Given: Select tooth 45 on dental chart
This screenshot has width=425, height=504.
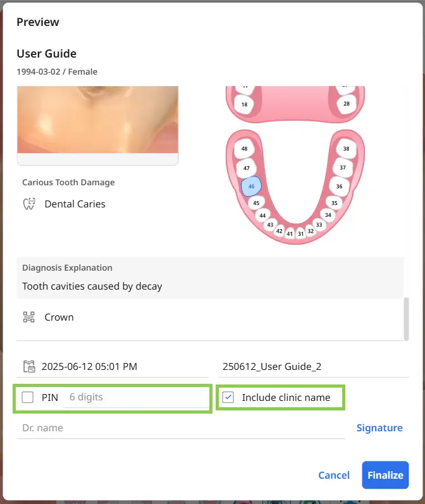Looking at the screenshot, I should click(256, 203).
